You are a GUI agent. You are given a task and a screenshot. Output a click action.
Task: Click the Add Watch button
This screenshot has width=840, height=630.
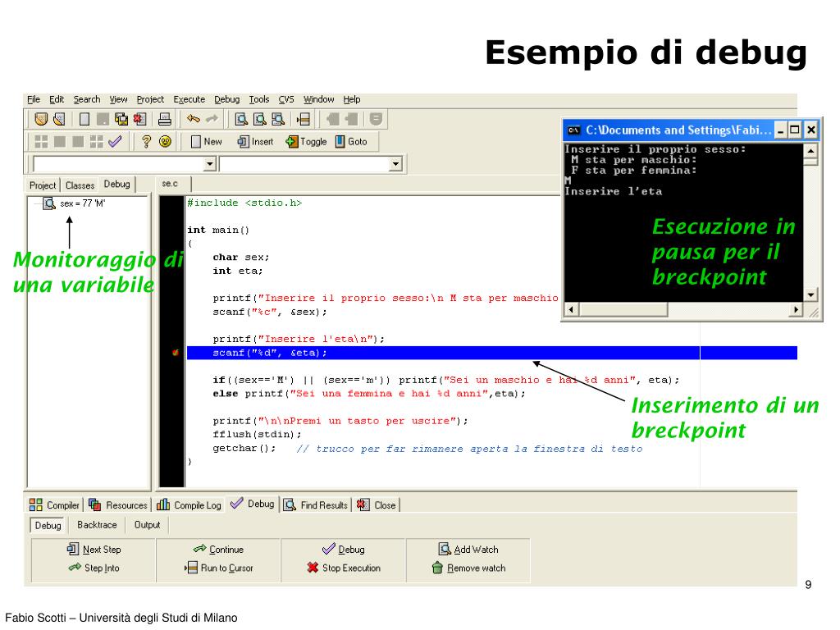(x=468, y=550)
